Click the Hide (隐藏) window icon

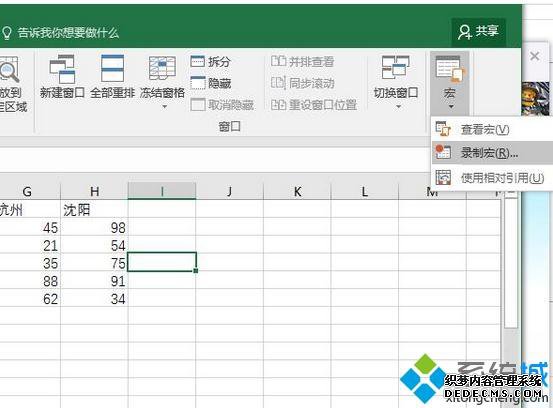click(x=198, y=83)
